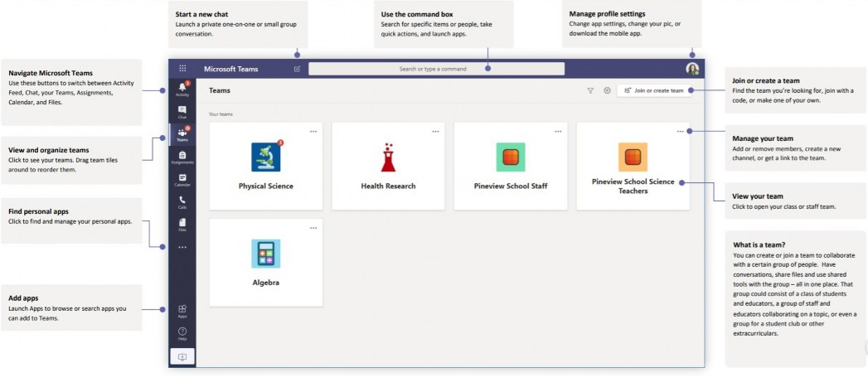Open more options for Algebra team

[x=313, y=228]
